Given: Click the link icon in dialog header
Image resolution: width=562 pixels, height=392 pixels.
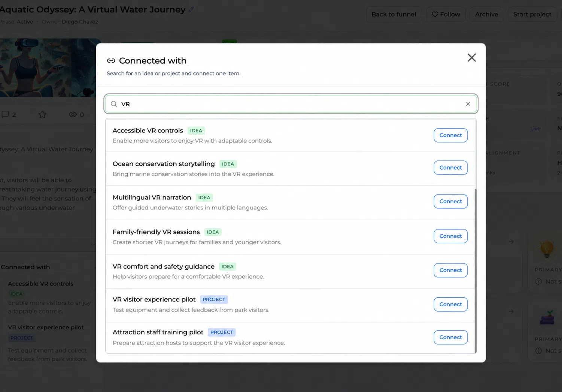Looking at the screenshot, I should (111, 61).
